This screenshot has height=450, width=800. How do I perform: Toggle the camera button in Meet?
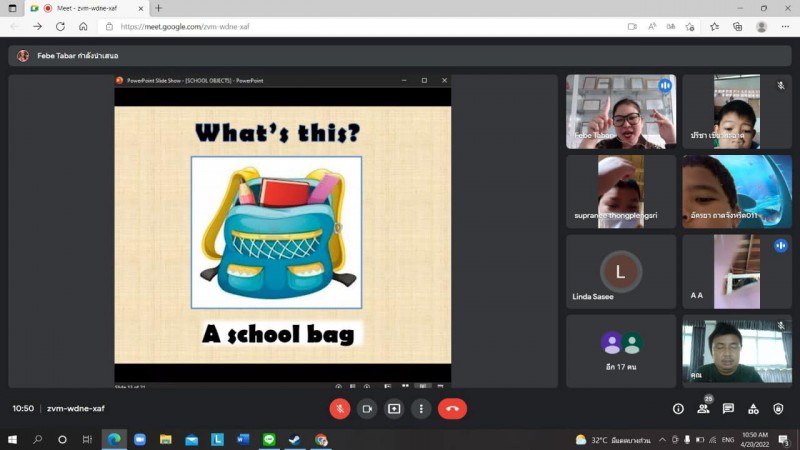point(367,408)
